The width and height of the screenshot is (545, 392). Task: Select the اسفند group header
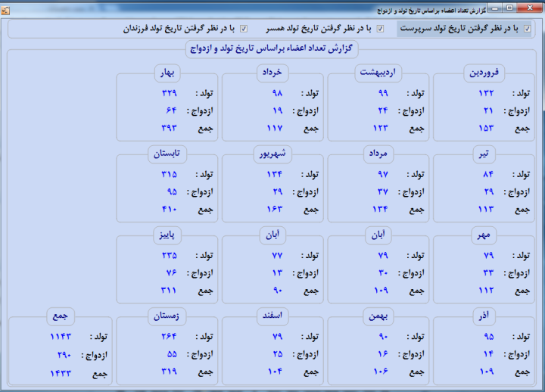pos(272,316)
